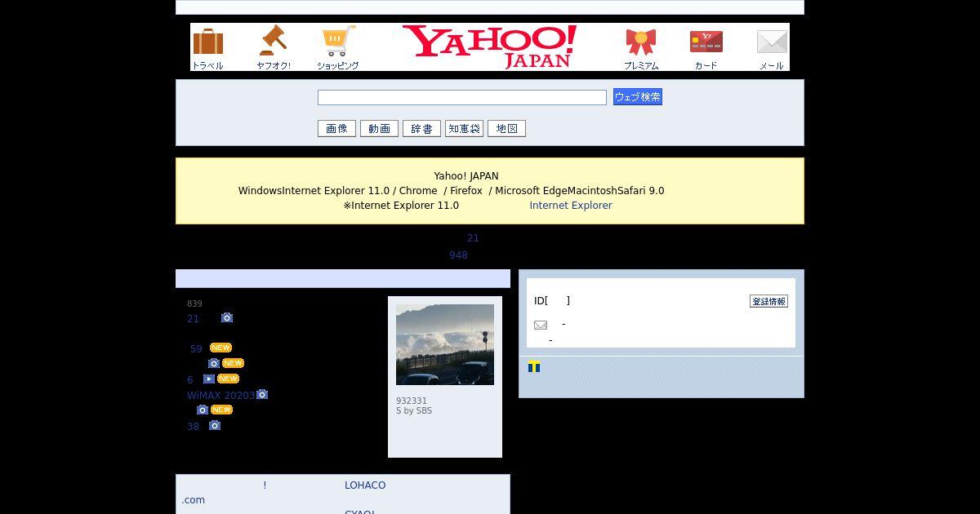The image size is (980, 514).
Task: Open the LOHACO link
Action: (365, 485)
